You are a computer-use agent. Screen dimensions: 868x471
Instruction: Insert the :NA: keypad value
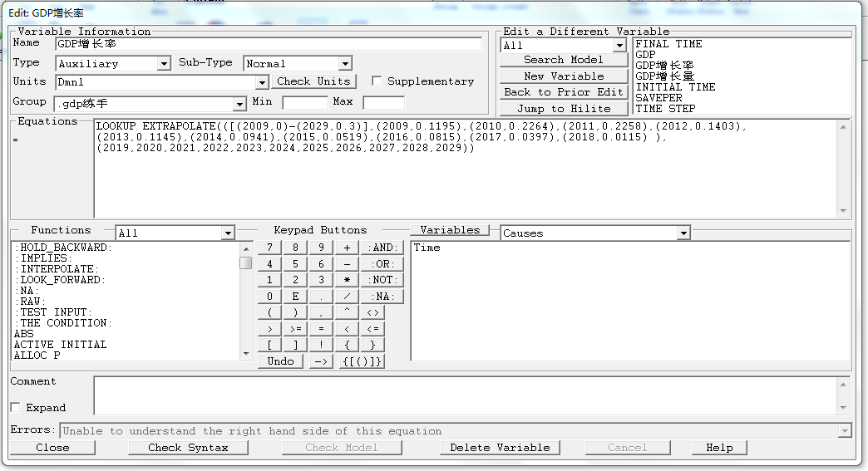coord(382,297)
